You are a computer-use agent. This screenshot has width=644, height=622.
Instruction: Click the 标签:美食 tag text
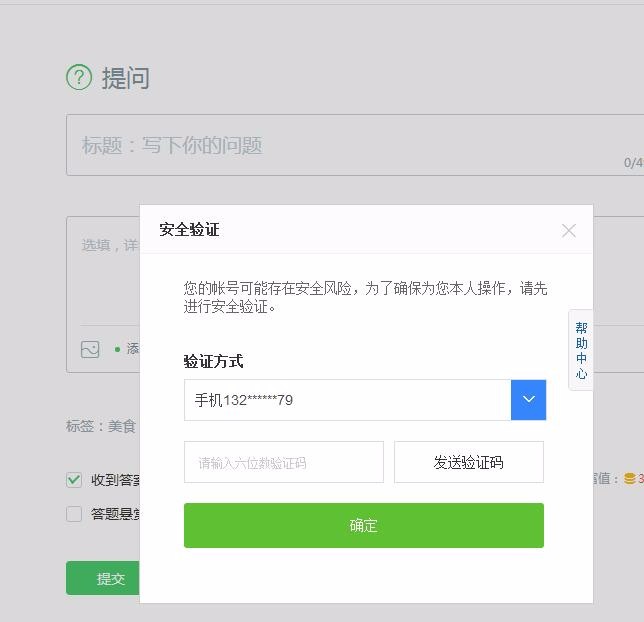pyautogui.click(x=101, y=426)
